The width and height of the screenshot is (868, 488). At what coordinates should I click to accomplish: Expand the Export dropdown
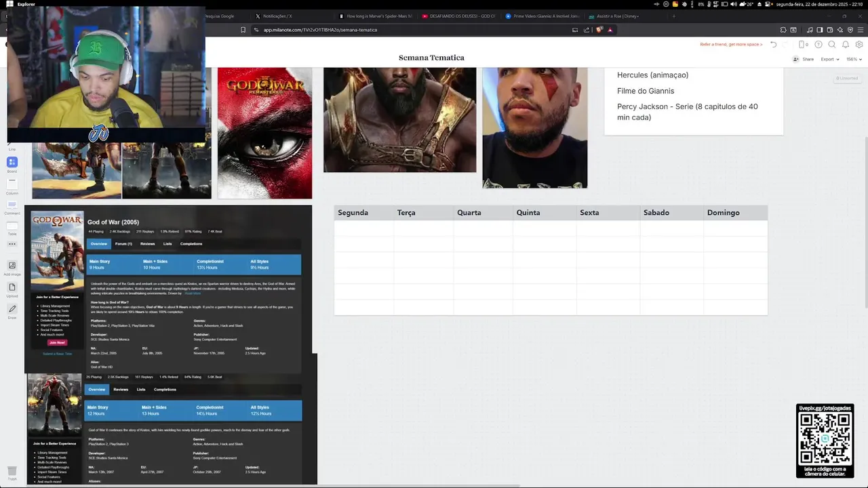tap(829, 59)
